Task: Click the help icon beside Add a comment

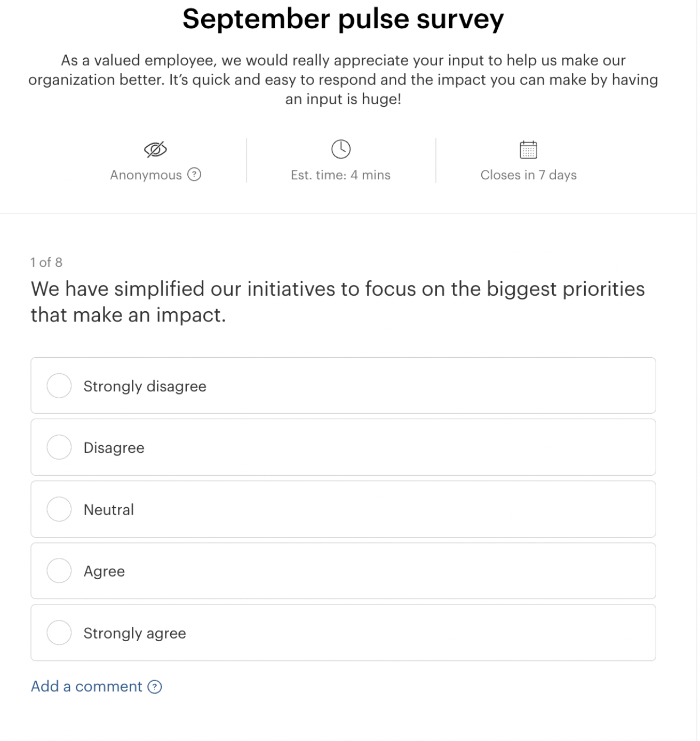Action: (x=155, y=687)
